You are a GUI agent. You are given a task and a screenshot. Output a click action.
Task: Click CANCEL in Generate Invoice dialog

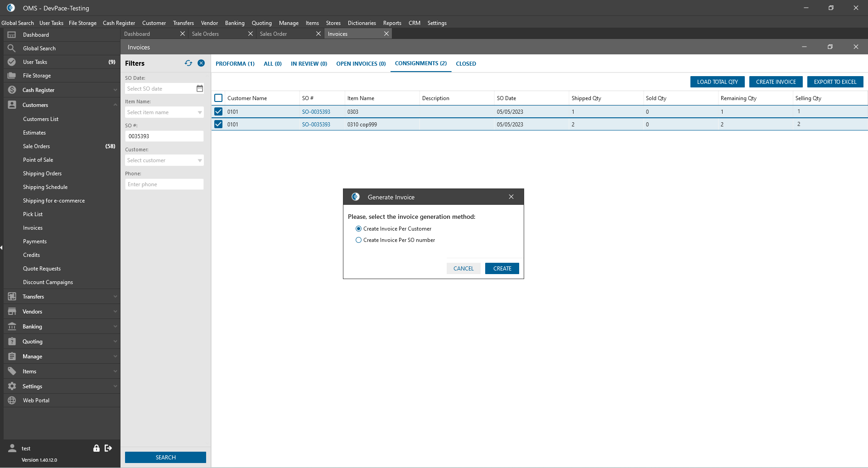(463, 269)
